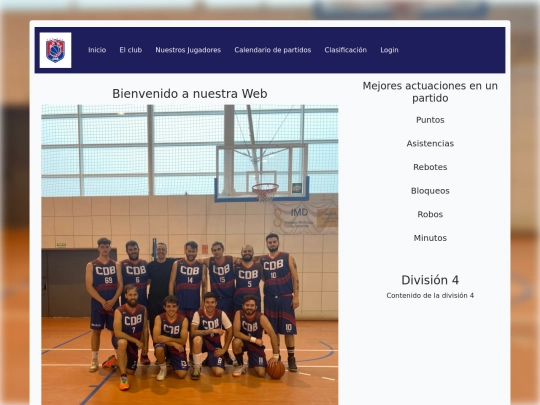Select Bloqueos best performance
This screenshot has height=405, width=540.
pyautogui.click(x=430, y=191)
